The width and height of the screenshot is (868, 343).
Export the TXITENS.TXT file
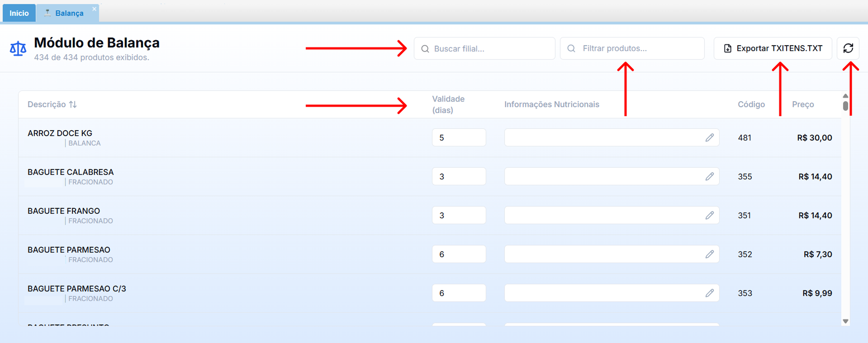[773, 48]
